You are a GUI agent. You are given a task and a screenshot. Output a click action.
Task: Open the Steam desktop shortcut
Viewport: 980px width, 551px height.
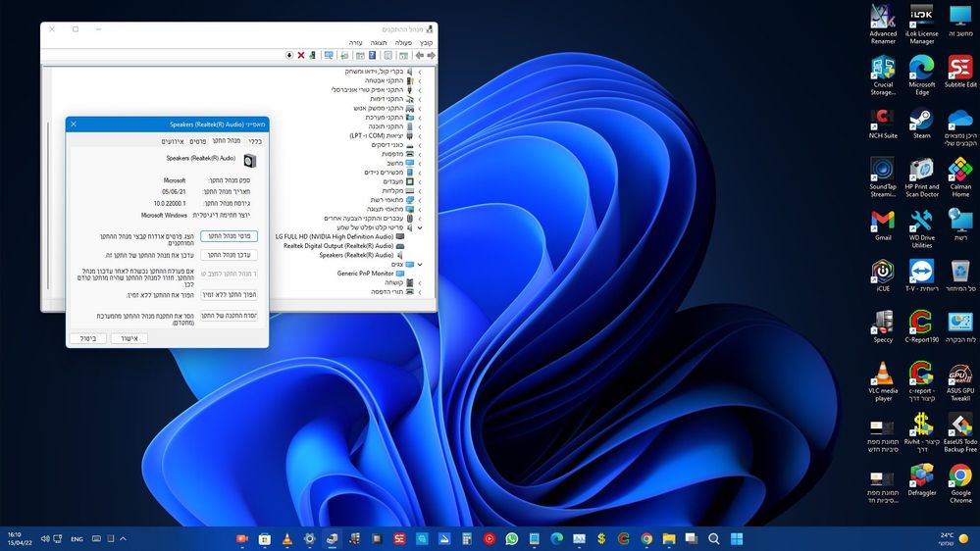click(921, 120)
